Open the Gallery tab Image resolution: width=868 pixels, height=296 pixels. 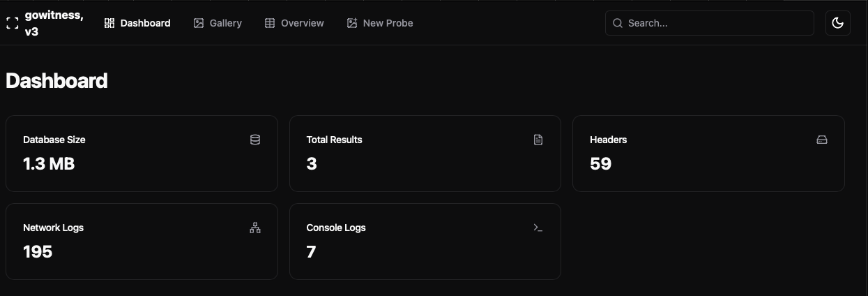218,23
